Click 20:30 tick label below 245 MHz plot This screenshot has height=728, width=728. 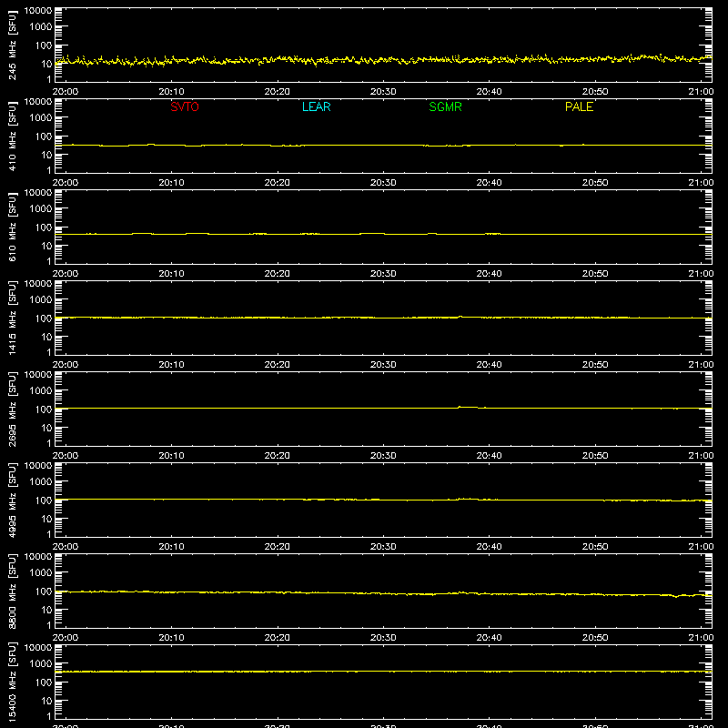coord(383,92)
